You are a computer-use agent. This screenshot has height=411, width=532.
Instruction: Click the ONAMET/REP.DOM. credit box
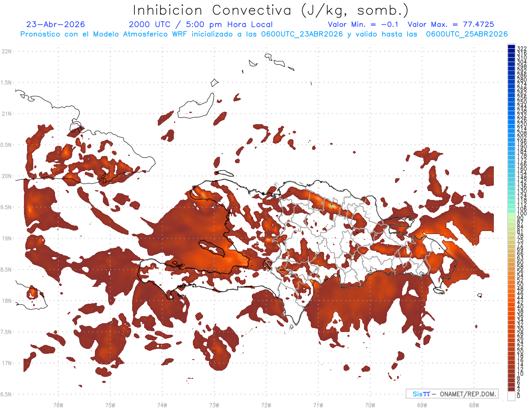tap(452, 394)
